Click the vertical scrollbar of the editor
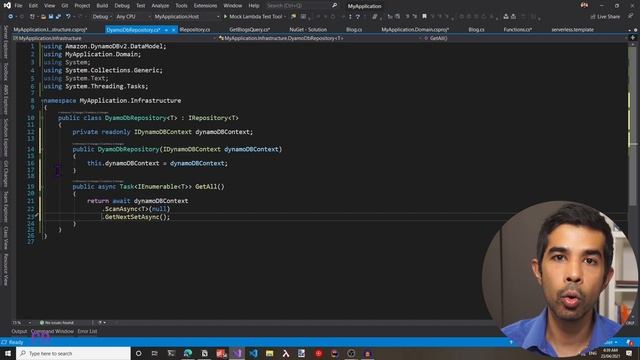640x360 pixels. tap(632, 180)
